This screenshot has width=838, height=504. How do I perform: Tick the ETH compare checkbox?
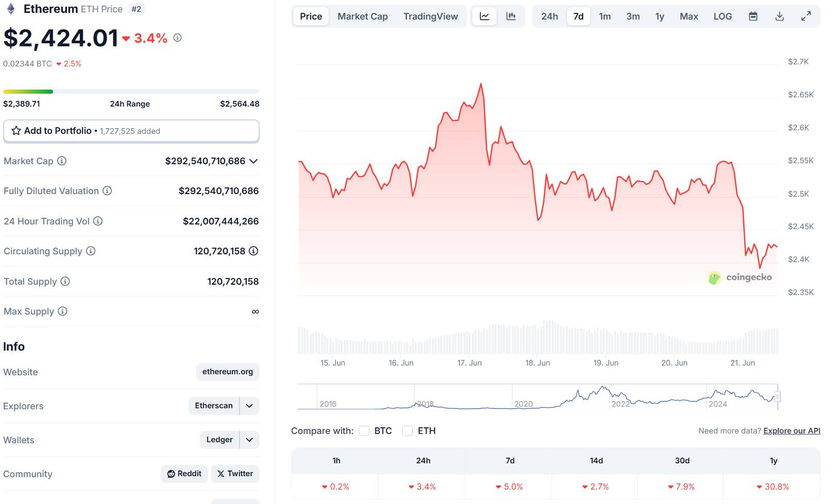tap(407, 431)
